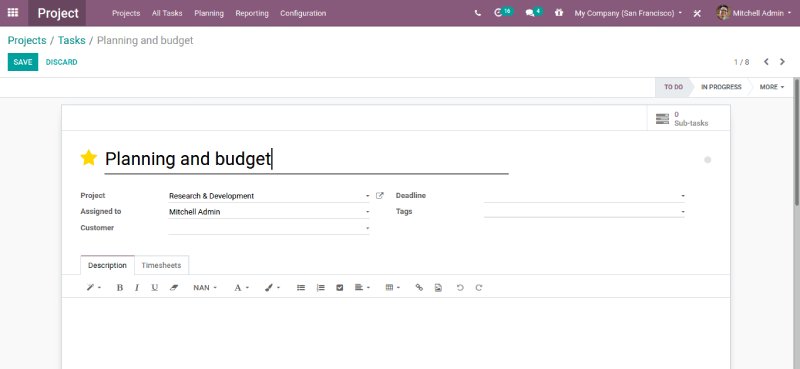Insert an ordered numbered list
This screenshot has height=369, width=800.
(320, 287)
